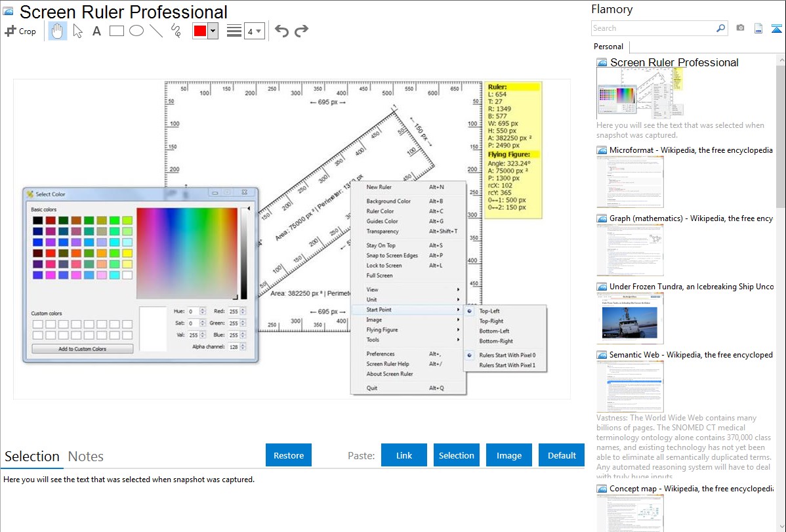Click the line thickness icon

point(234,31)
